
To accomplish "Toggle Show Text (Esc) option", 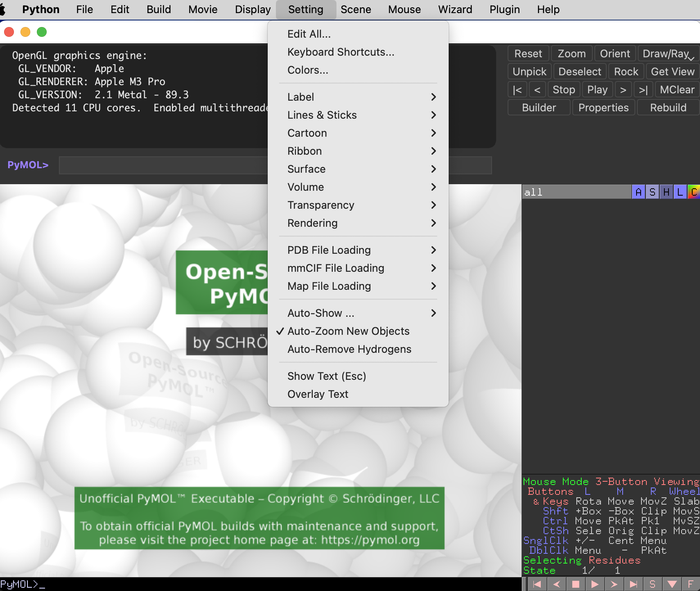I will (358, 376).
